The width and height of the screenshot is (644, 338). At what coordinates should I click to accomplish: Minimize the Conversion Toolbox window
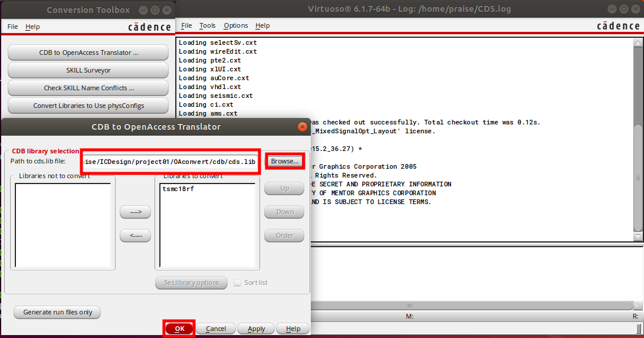[143, 10]
